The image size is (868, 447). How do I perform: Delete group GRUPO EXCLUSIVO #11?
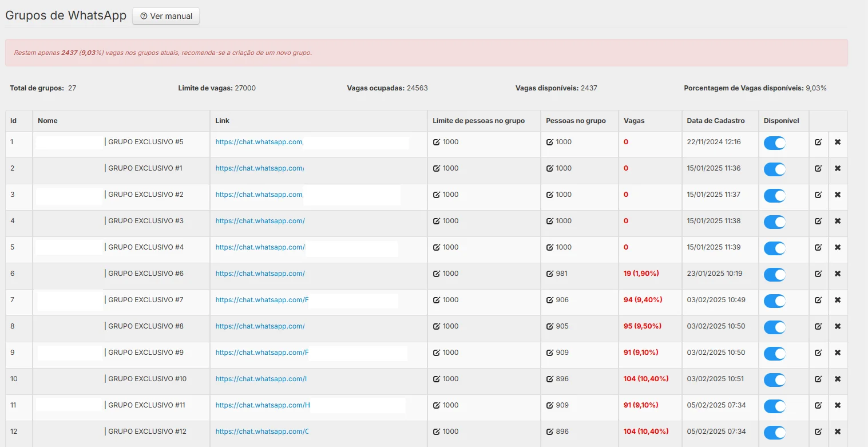838,405
